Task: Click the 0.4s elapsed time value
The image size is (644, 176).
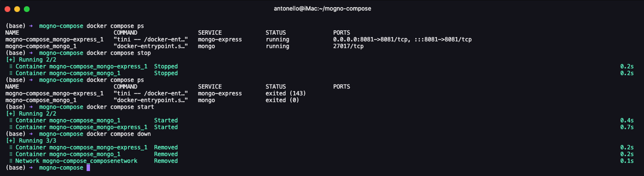Action: point(627,121)
